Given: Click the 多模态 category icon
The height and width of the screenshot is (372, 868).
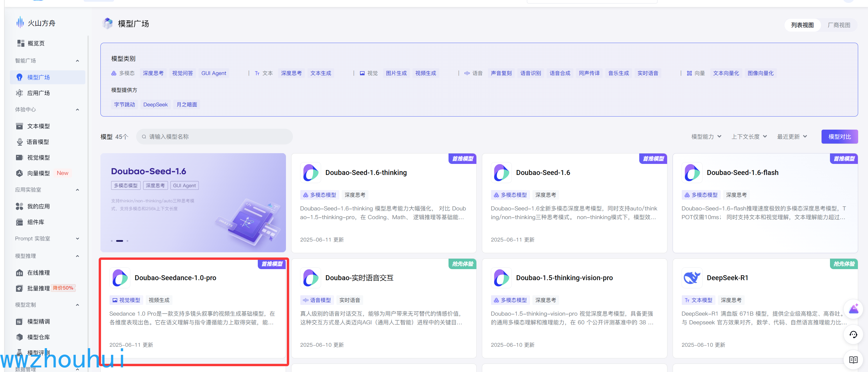Looking at the screenshot, I should 114,73.
